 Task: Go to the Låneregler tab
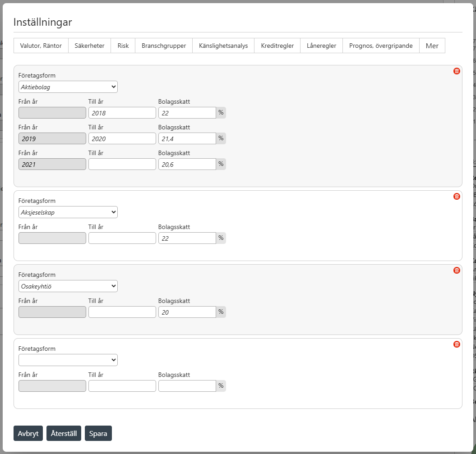[x=322, y=46]
